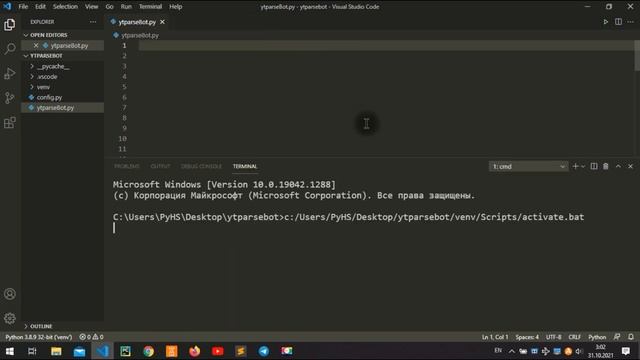Select the Terminal panel tab
Image resolution: width=640 pixels, height=360 pixels.
coord(245,166)
